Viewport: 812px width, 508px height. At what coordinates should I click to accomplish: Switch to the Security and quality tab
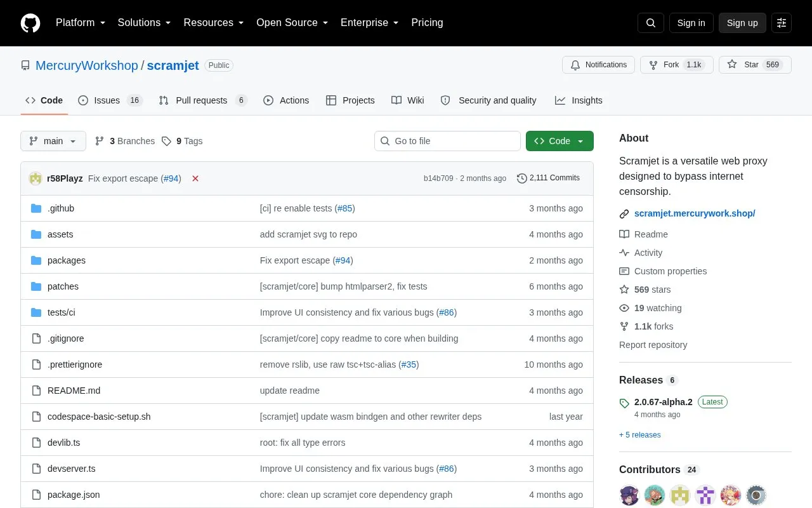(488, 100)
